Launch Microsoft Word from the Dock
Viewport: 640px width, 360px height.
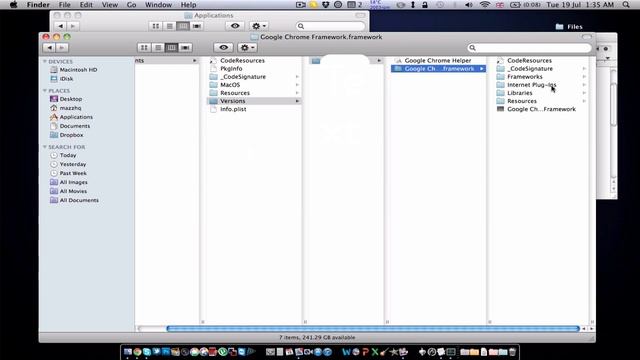click(346, 352)
